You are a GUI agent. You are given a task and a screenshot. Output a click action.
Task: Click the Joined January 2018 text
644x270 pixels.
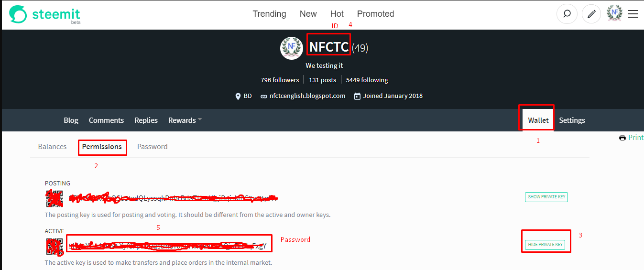click(393, 96)
